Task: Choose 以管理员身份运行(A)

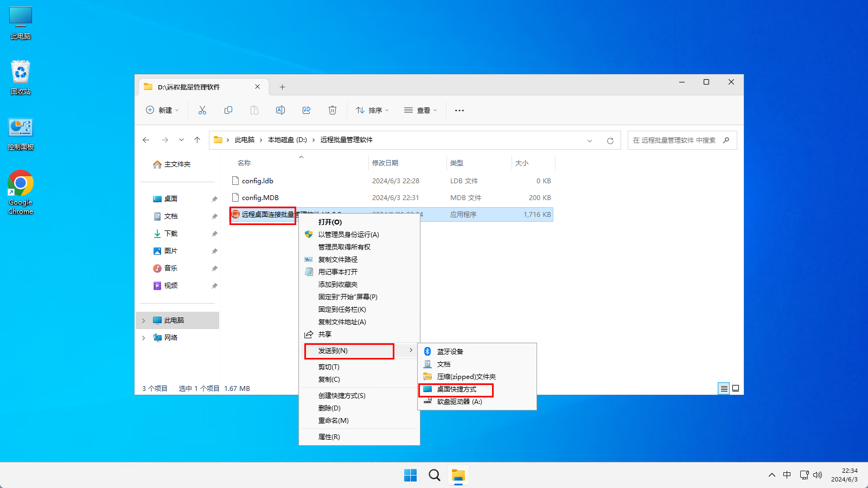Action: click(359, 235)
